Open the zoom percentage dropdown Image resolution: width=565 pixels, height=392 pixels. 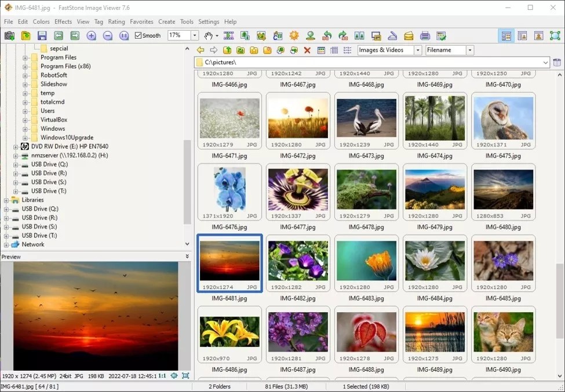tap(195, 35)
